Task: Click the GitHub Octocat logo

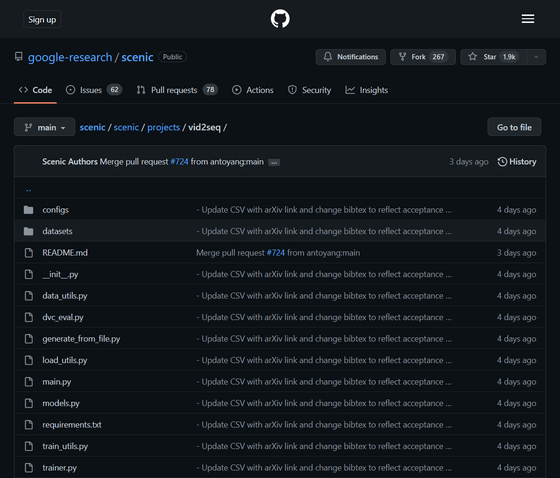Action: (x=280, y=19)
